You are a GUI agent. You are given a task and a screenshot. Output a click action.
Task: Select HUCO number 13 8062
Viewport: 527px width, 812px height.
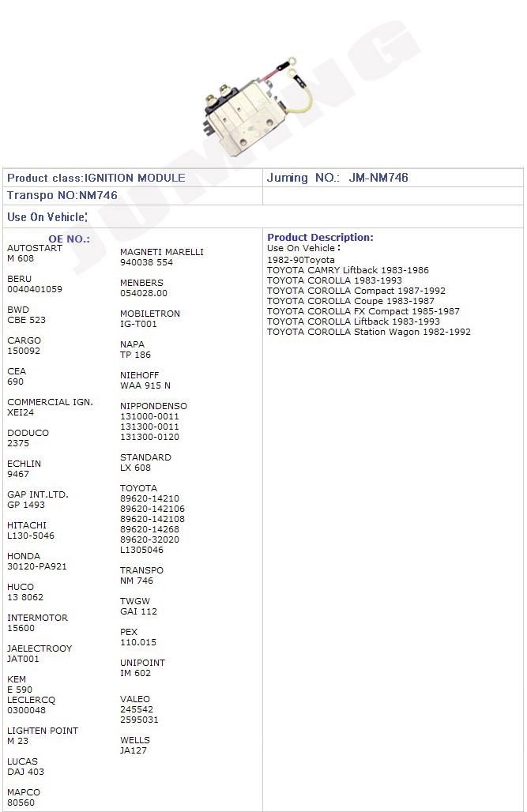coord(25,597)
